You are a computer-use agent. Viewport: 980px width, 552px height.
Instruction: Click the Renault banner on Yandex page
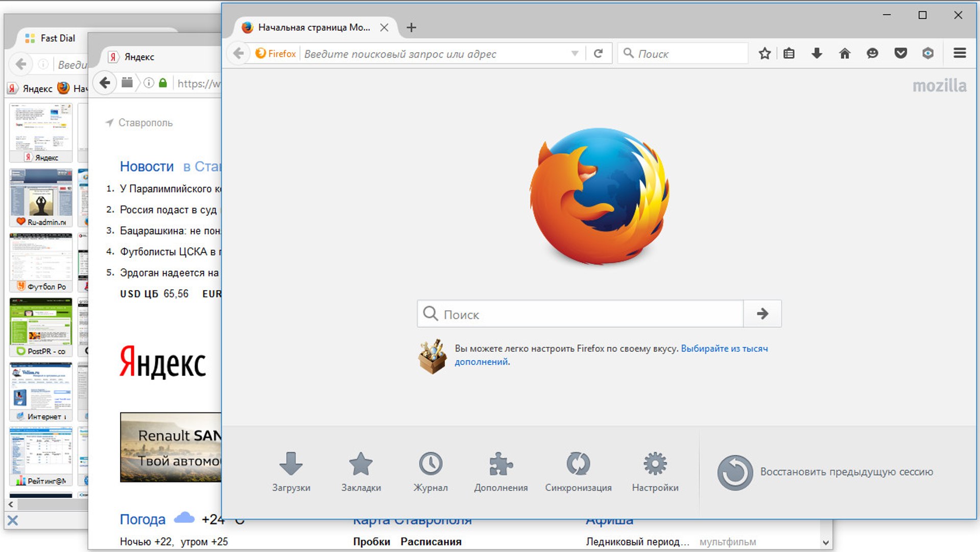tap(171, 447)
